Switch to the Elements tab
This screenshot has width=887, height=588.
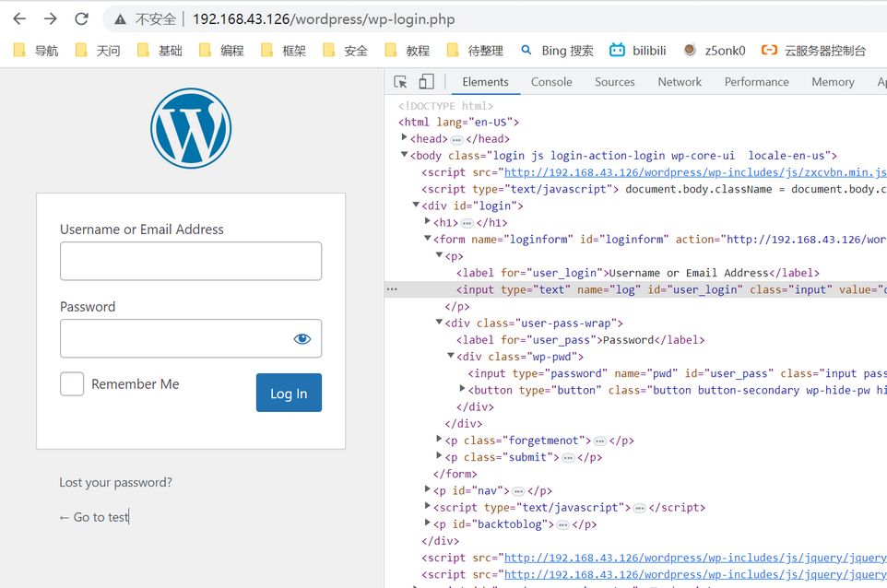pos(485,82)
